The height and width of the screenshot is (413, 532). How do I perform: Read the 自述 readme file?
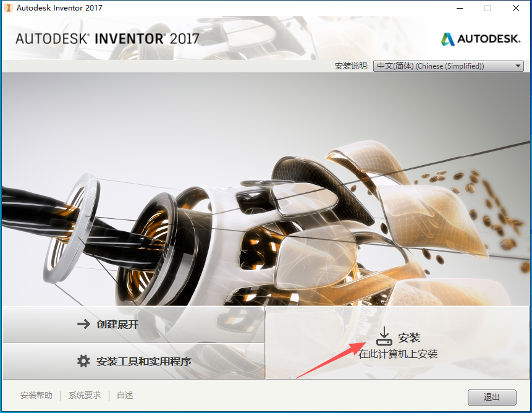click(124, 395)
